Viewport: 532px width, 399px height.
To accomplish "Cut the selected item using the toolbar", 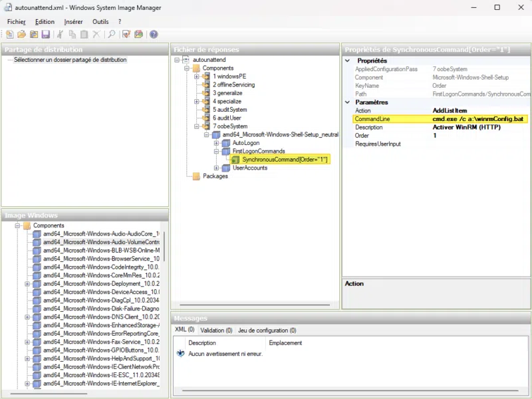I will (x=60, y=34).
